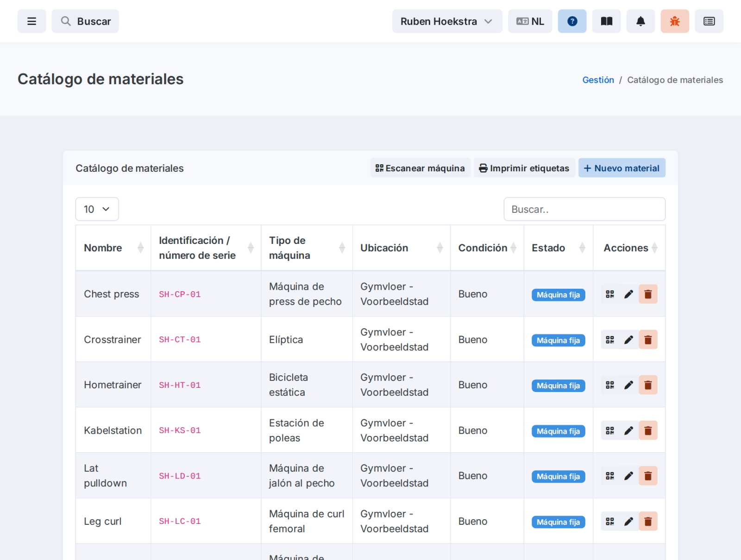Sort by Identificación / número de serie
Image resolution: width=741 pixels, height=560 pixels.
206,248
